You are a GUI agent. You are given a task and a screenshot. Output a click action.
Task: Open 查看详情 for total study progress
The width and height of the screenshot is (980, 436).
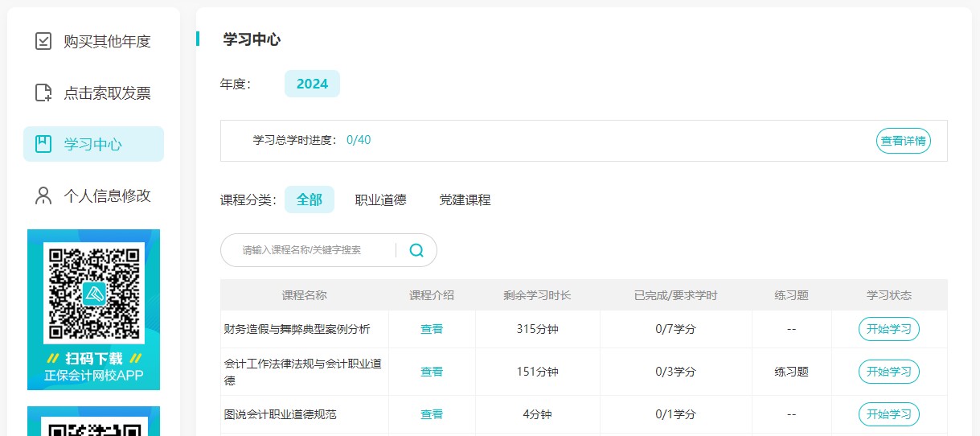click(903, 141)
